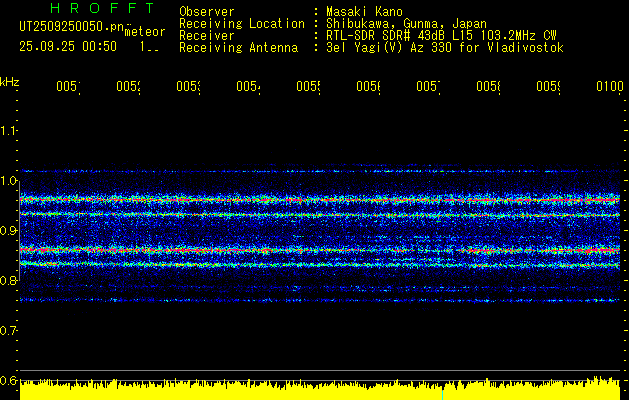Click the 0.6 frequency axis label
This screenshot has width=629, height=400.
point(8,381)
